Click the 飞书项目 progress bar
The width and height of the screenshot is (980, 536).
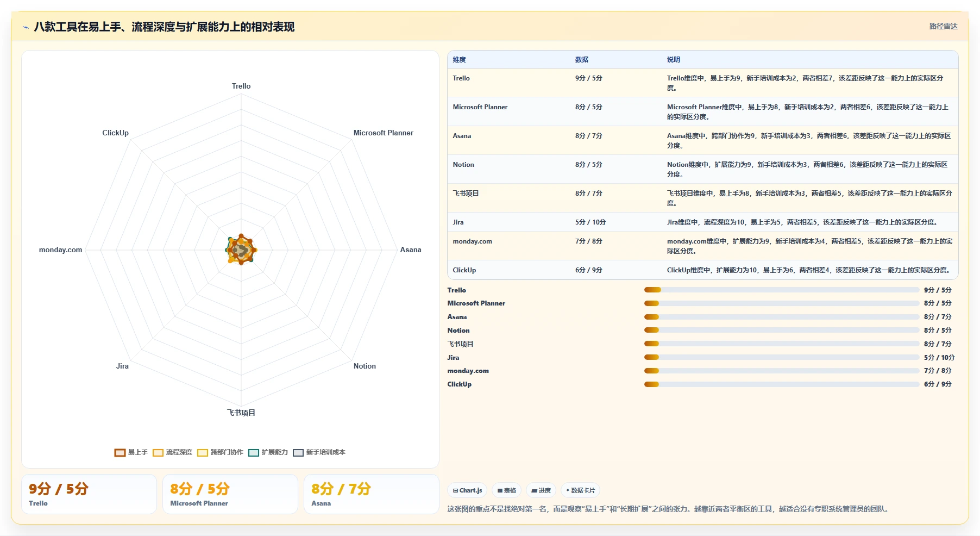782,344
